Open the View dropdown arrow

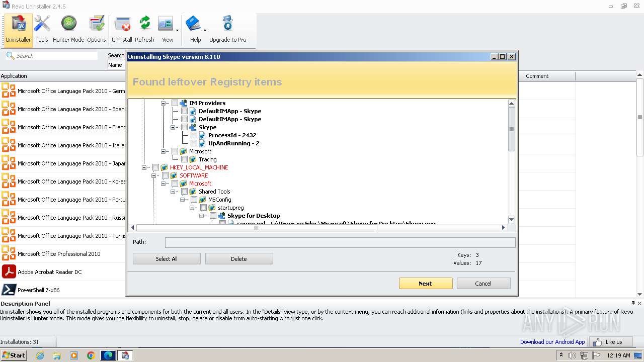tap(178, 30)
